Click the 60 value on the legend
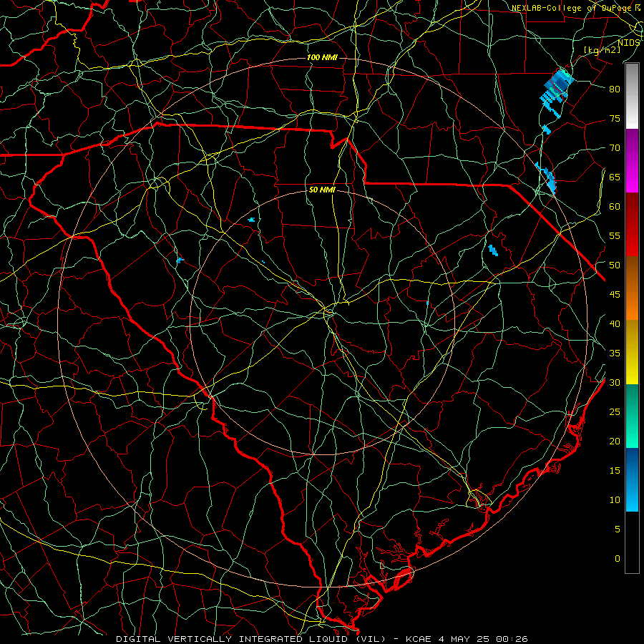Viewport: 644px width, 644px height. tap(615, 207)
